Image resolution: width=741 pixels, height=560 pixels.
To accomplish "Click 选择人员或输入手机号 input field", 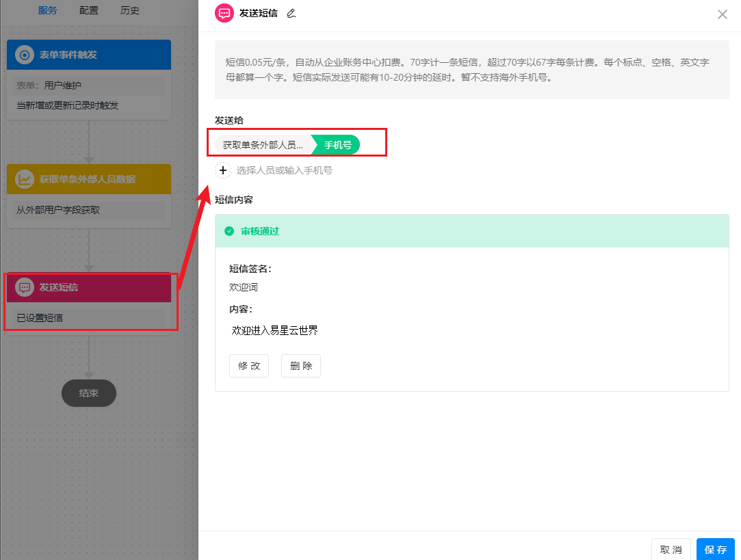I will 285,170.
